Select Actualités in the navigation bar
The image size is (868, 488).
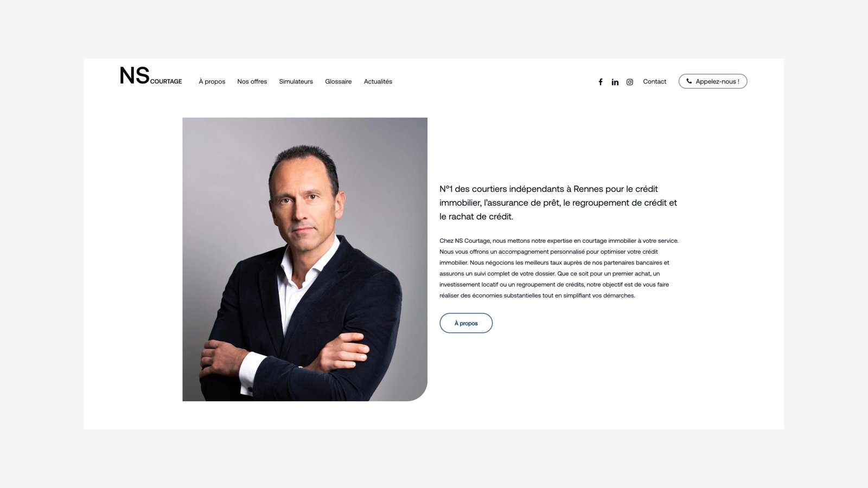click(x=378, y=81)
